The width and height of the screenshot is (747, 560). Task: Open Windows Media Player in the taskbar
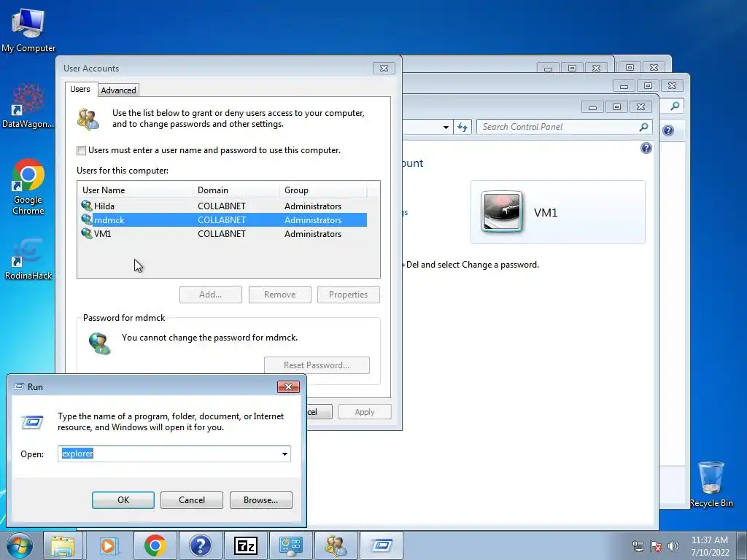108,545
